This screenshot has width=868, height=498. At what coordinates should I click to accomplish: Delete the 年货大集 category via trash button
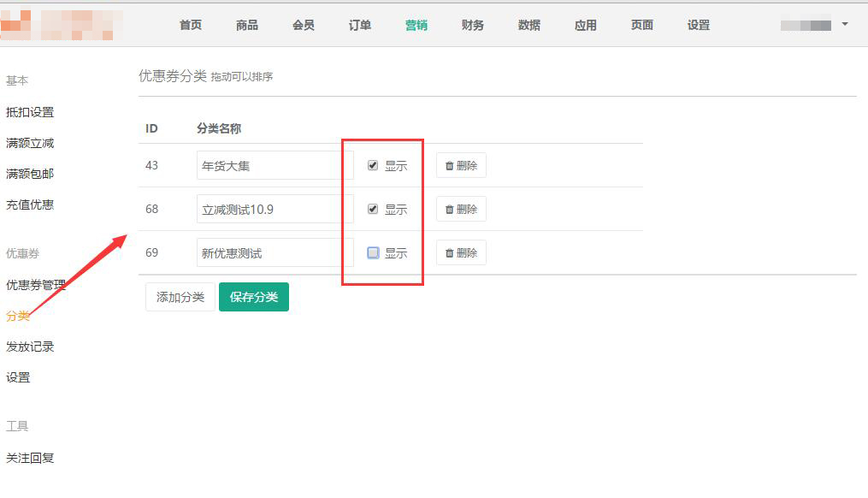click(461, 166)
